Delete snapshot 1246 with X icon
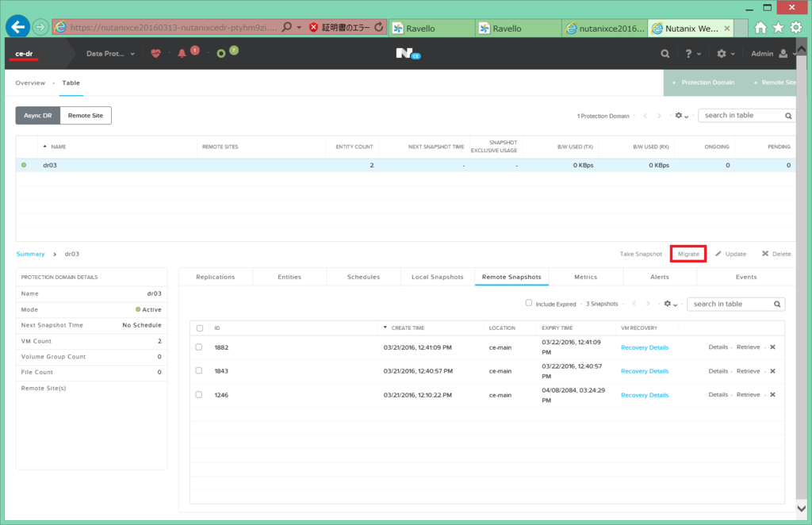This screenshot has width=812, height=525. [772, 394]
